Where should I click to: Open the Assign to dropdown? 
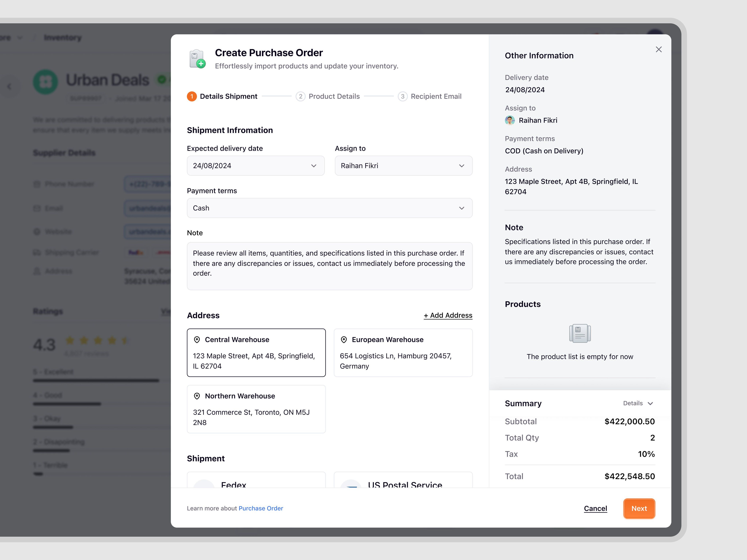(x=403, y=166)
